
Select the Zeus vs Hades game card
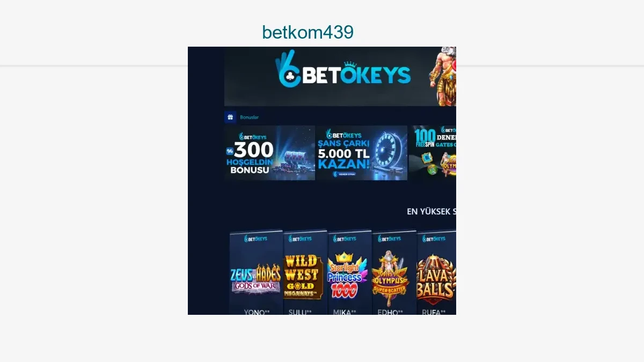(256, 272)
